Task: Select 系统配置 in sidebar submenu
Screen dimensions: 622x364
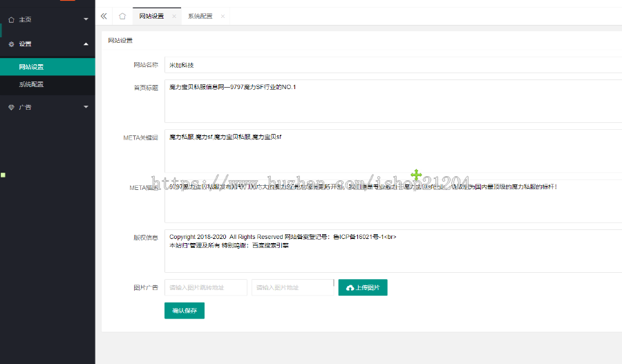Action: point(48,84)
